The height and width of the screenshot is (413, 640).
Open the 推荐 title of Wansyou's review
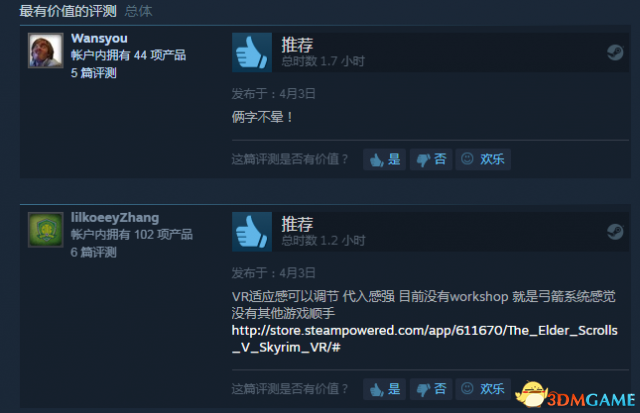(x=297, y=45)
